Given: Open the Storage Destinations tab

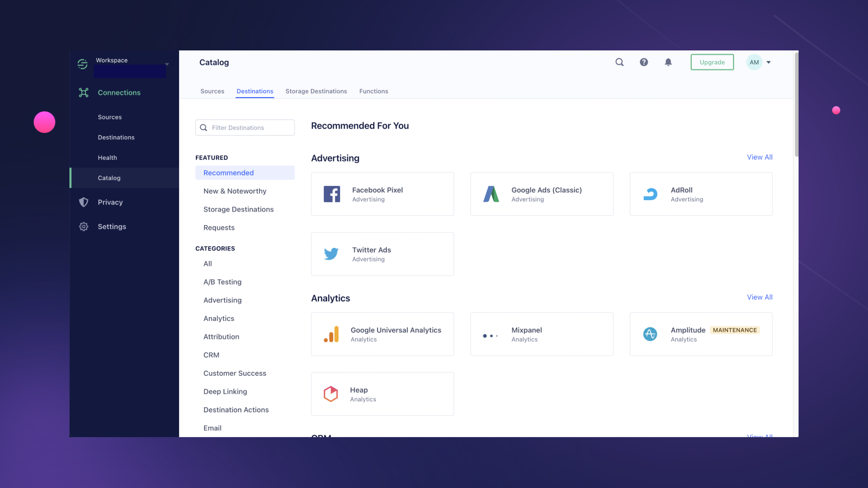Looking at the screenshot, I should tap(316, 91).
